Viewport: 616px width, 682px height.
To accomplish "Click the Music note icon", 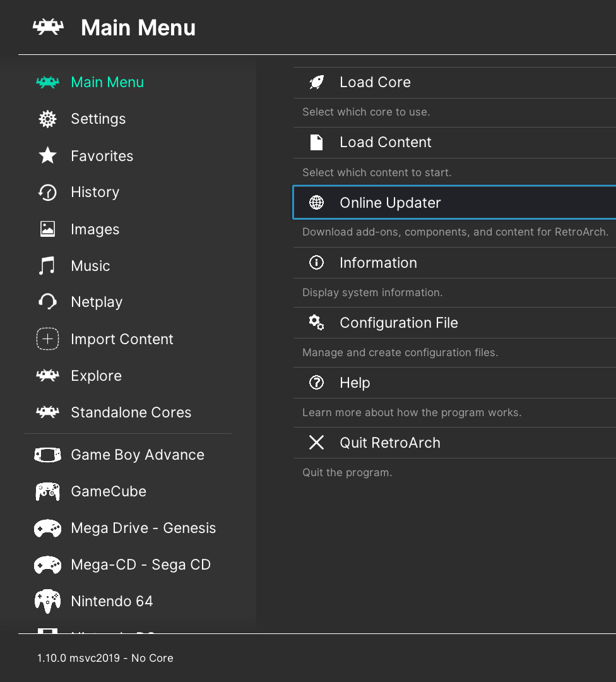I will point(47,265).
